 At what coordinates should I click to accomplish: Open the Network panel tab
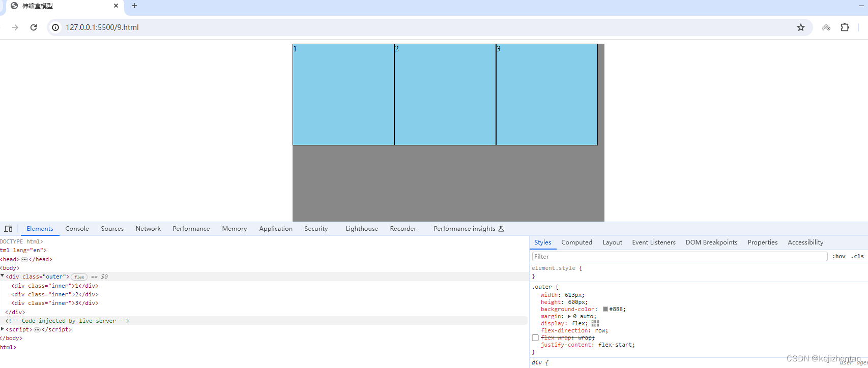pos(148,229)
